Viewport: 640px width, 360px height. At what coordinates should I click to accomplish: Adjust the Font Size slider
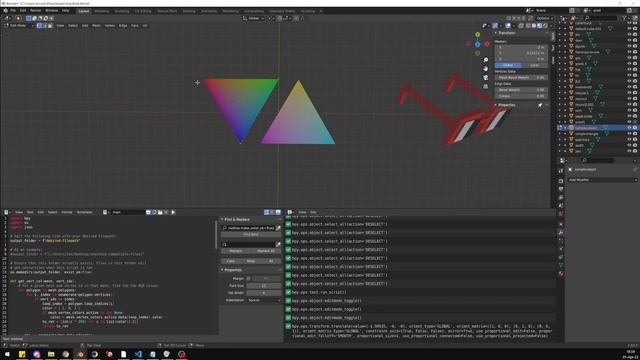(x=264, y=286)
